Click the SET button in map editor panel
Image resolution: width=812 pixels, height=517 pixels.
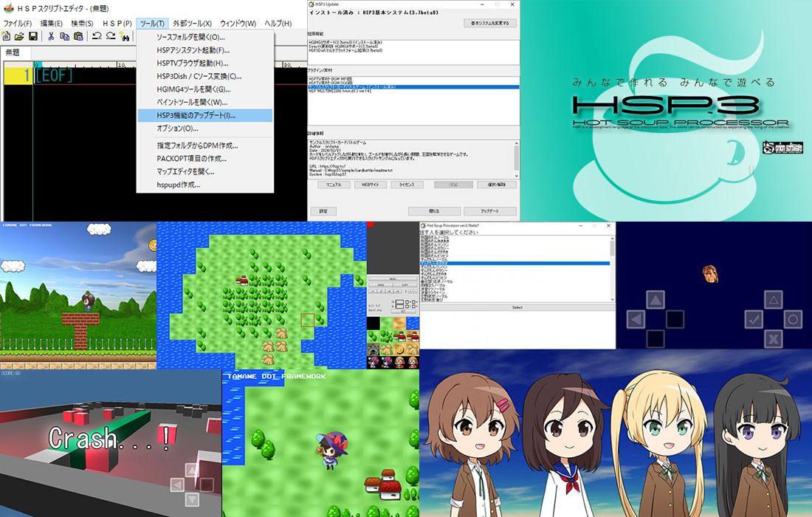403,312
